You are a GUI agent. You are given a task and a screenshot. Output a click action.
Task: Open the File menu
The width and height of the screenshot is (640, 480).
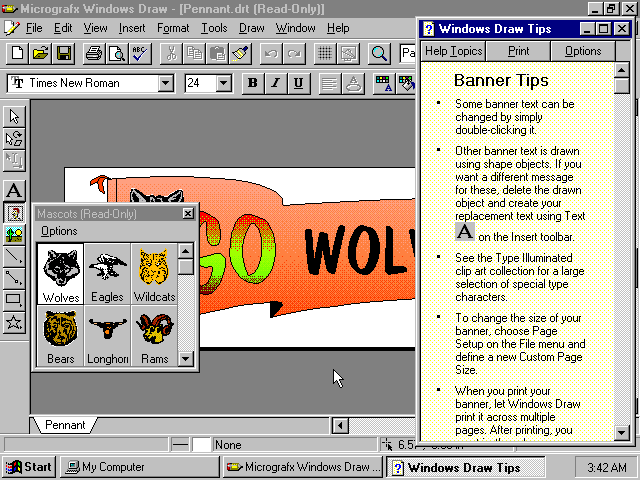[x=34, y=28]
